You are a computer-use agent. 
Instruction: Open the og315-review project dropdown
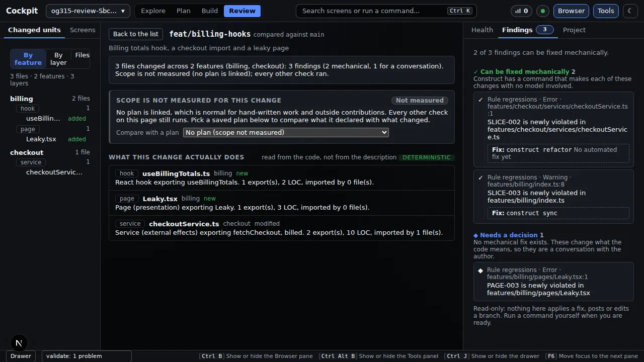88,11
